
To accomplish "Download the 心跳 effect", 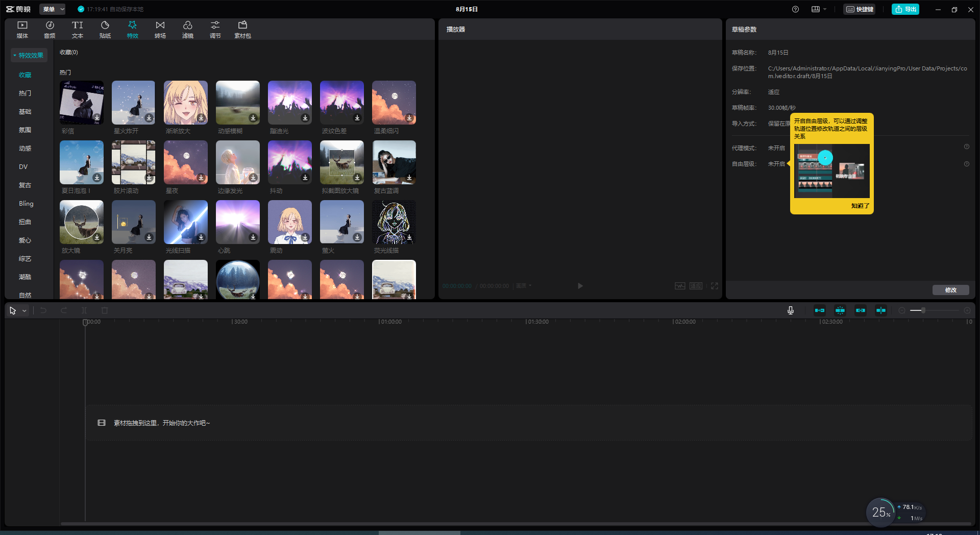I will (x=253, y=237).
